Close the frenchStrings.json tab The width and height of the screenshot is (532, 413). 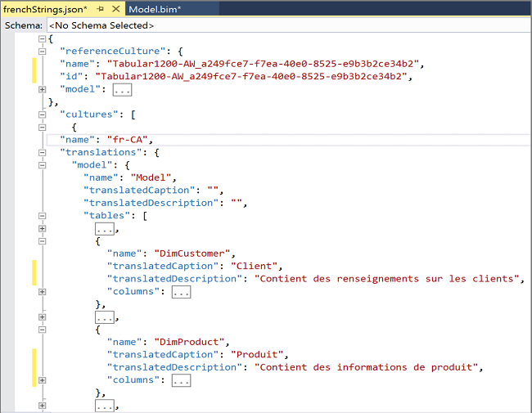(x=116, y=9)
